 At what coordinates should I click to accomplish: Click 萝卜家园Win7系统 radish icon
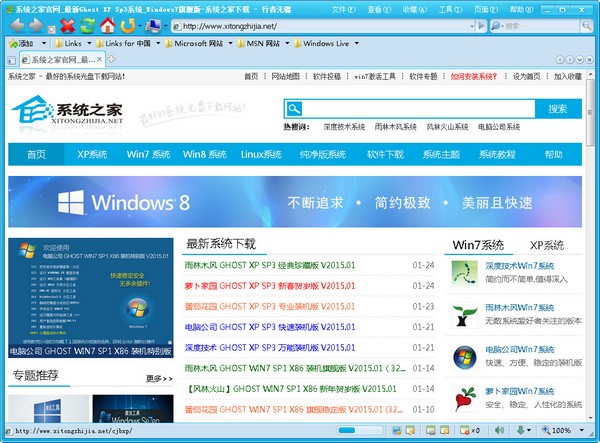tap(465, 399)
